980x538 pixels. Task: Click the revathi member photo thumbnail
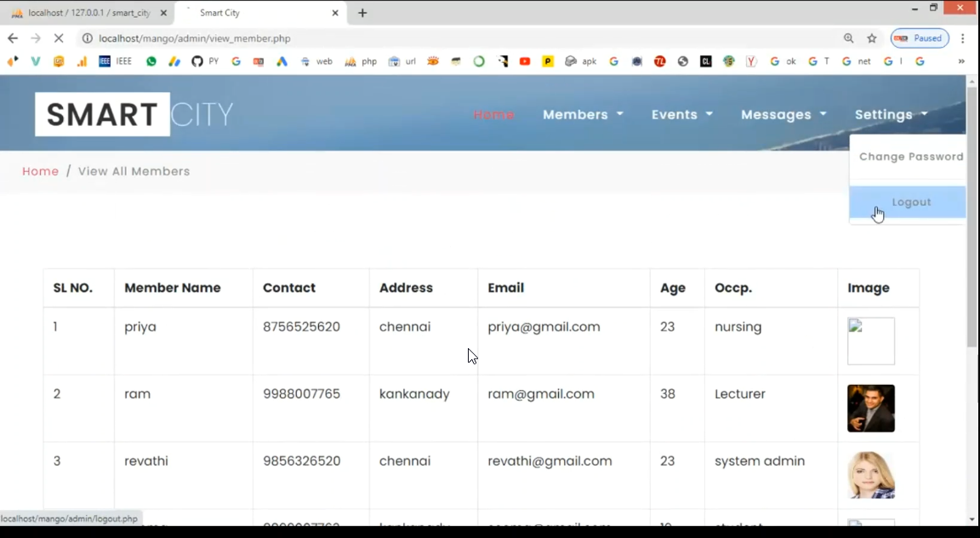point(870,476)
